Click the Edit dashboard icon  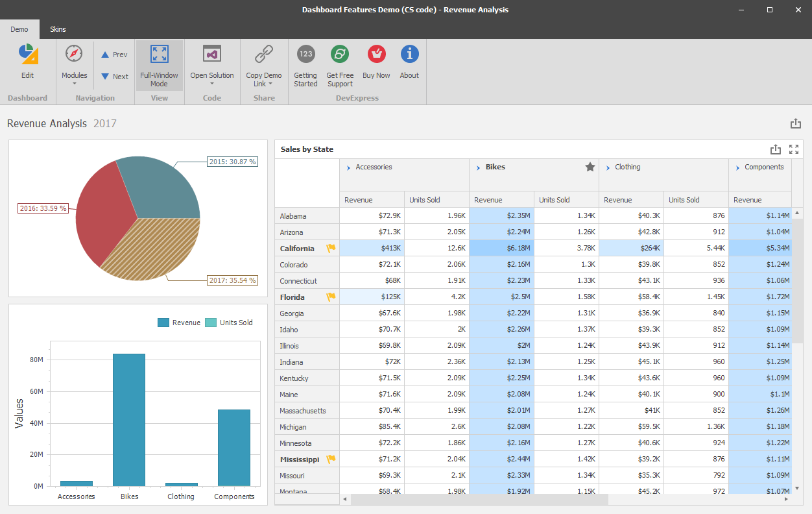coord(27,55)
